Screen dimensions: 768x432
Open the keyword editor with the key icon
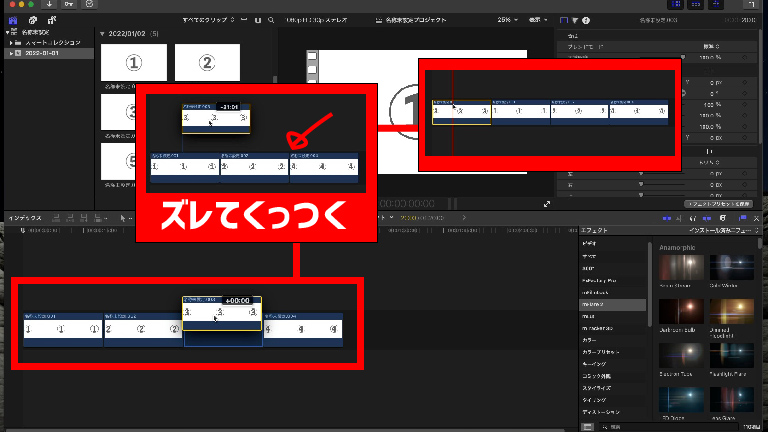click(69, 4)
